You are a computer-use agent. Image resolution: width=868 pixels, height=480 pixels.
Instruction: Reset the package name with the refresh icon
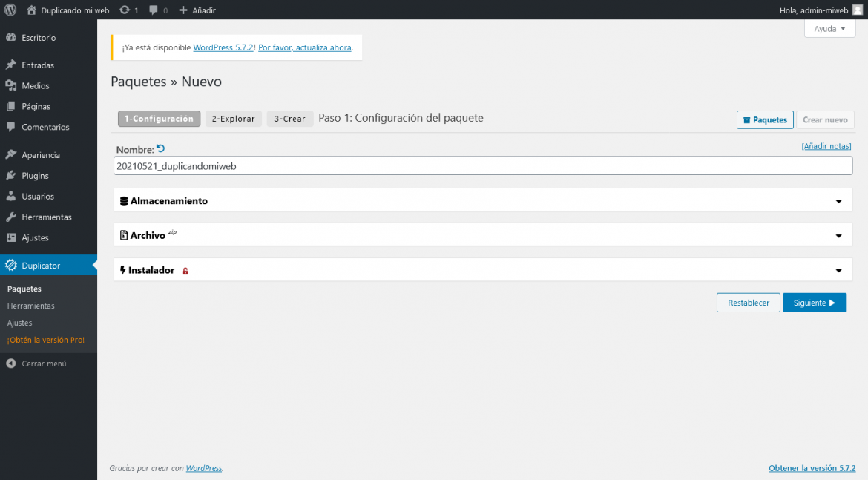tap(162, 148)
